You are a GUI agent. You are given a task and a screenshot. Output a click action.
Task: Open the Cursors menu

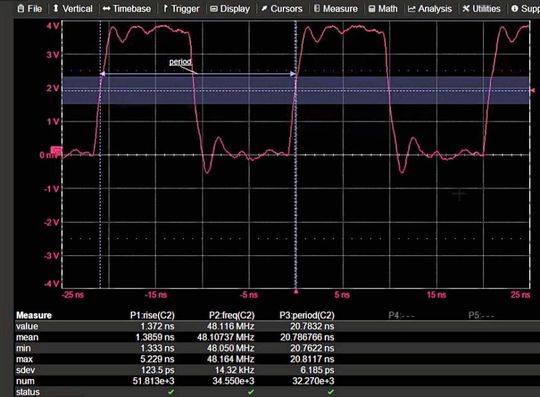point(282,9)
